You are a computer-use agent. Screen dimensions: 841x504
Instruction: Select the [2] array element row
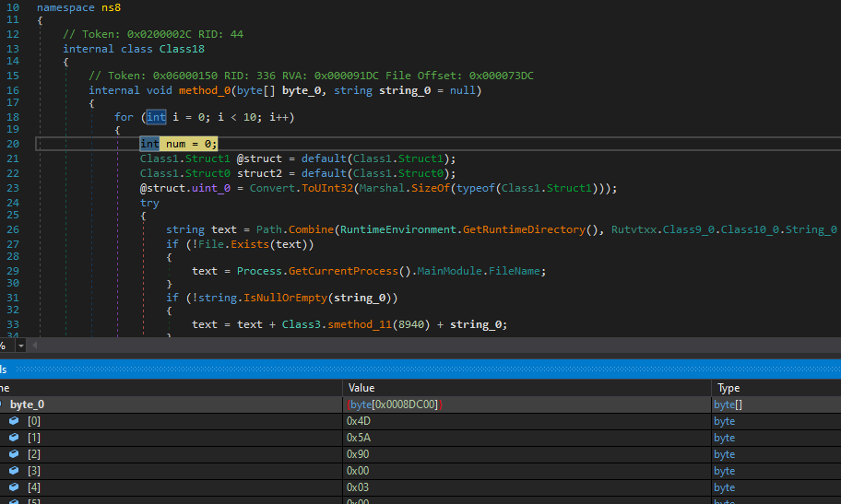(420, 454)
